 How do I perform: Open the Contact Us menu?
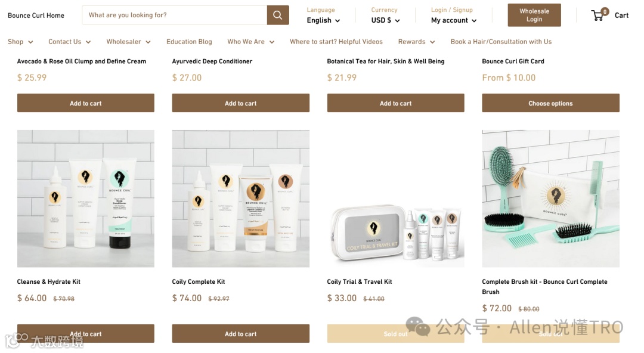[69, 42]
